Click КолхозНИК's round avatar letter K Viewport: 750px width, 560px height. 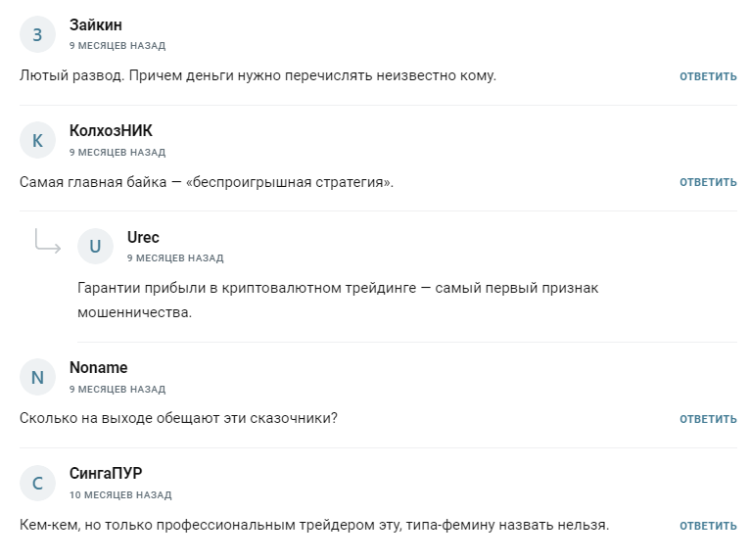tap(37, 141)
